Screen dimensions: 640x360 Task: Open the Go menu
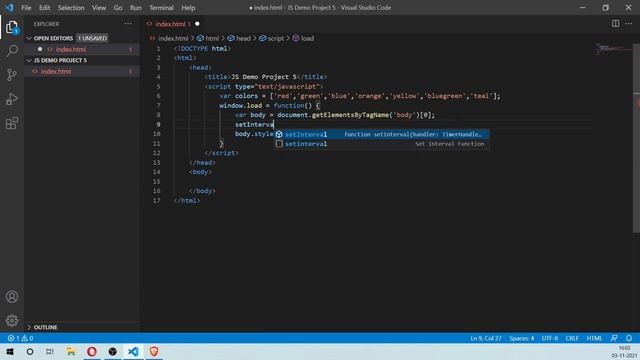tap(118, 8)
